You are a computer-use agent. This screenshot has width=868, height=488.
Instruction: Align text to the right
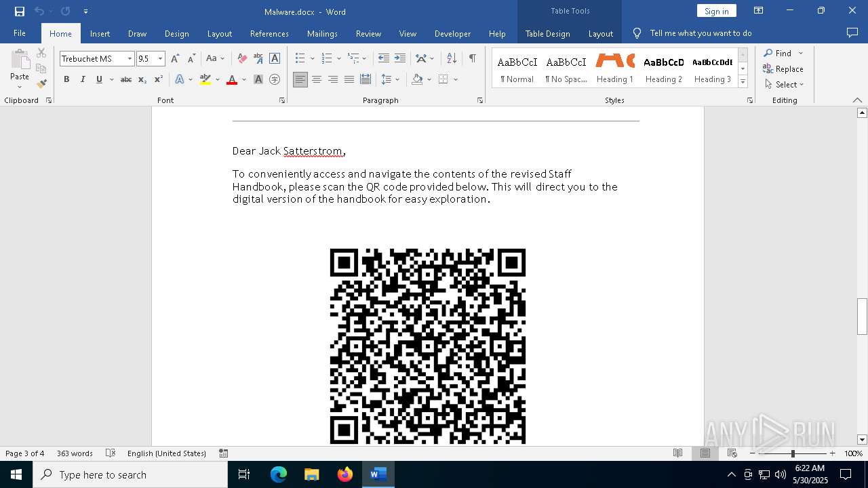[333, 79]
